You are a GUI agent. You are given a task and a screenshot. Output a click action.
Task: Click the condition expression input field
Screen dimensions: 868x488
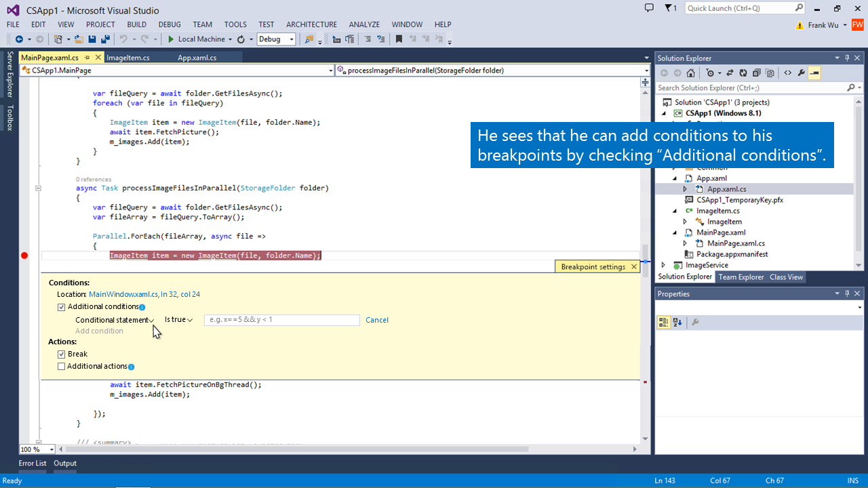pos(282,320)
